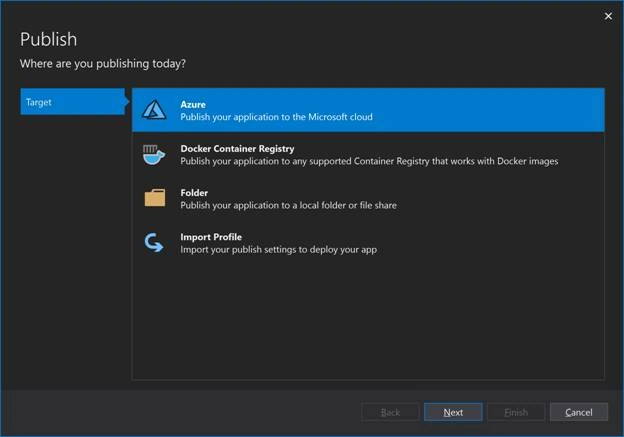Choose the Azure title text
Viewport: 624px width, 437px height.
(x=193, y=104)
